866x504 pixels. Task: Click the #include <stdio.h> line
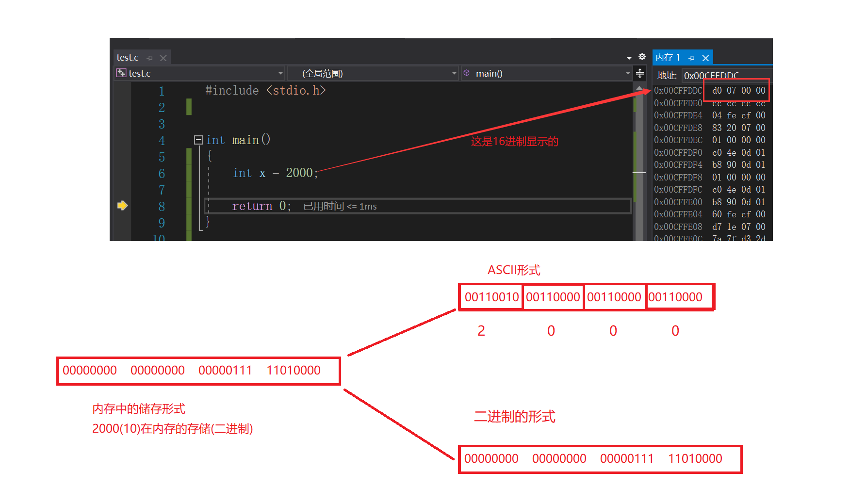265,91
